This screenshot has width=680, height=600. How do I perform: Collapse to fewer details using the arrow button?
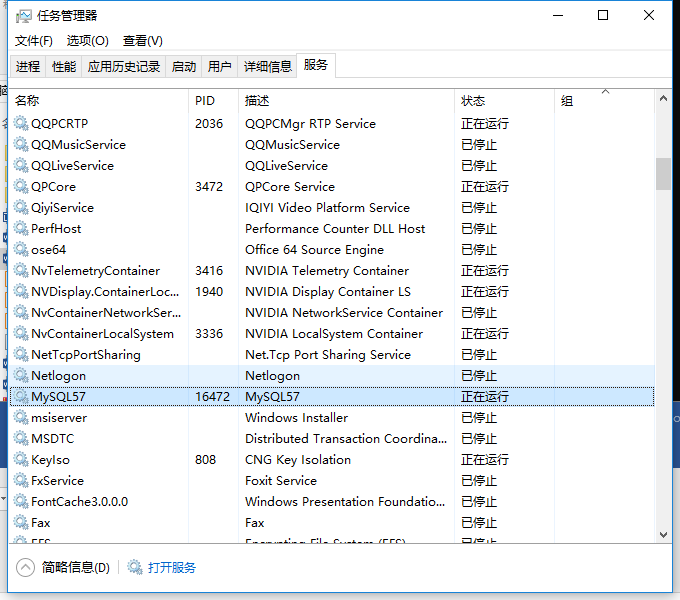[x=26, y=567]
